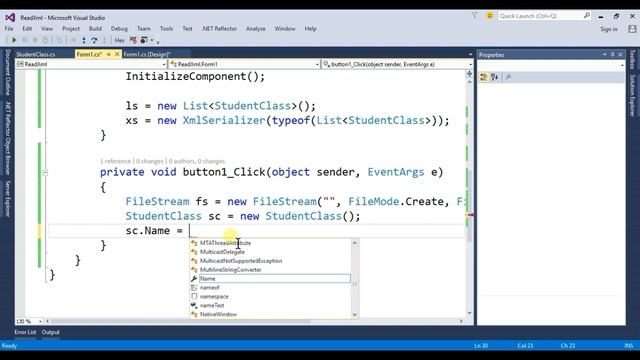Open the notifications flag icon

(x=475, y=16)
